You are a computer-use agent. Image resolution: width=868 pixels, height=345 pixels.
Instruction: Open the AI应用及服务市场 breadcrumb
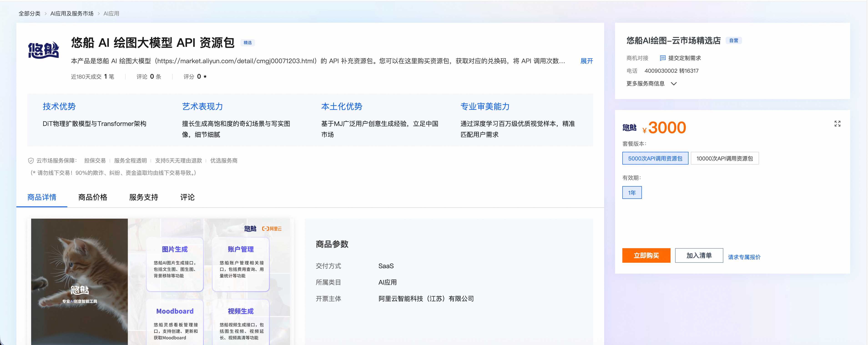point(72,13)
